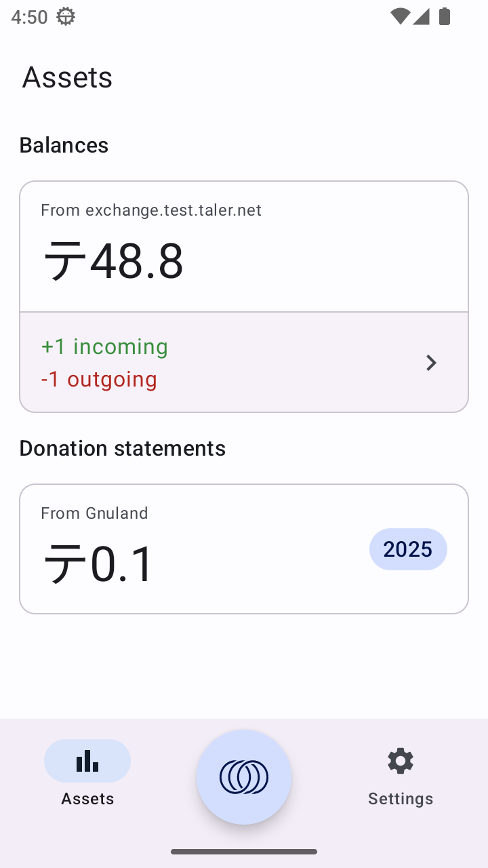This screenshot has width=488, height=868.
Task: Select the Assets tab label
Action: tap(87, 799)
